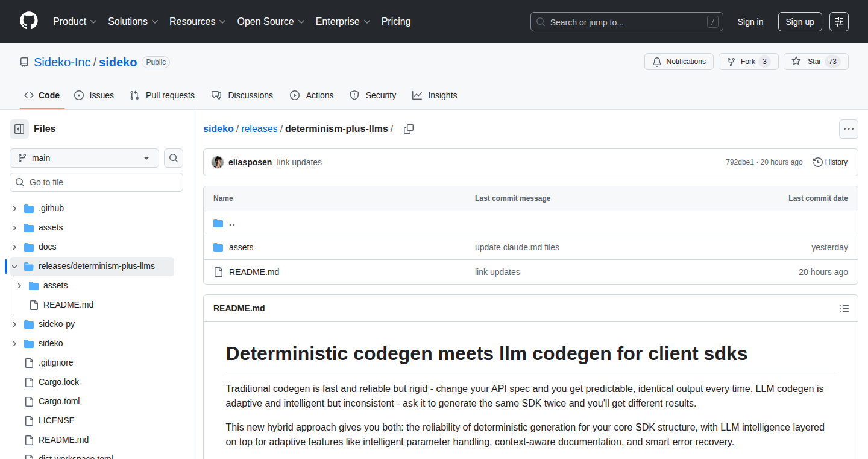Open the Solutions menu

pos(133,21)
